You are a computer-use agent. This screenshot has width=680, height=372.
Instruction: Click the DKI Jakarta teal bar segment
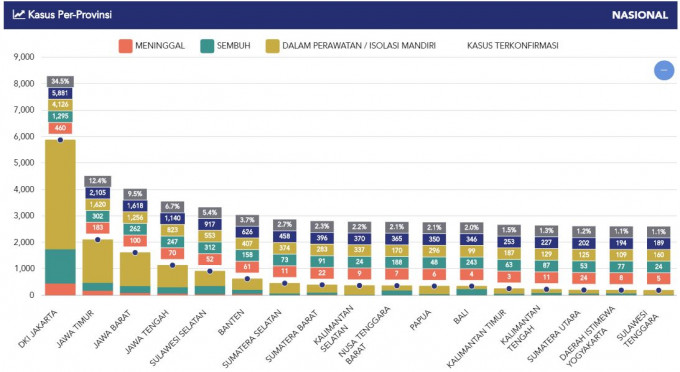point(61,266)
